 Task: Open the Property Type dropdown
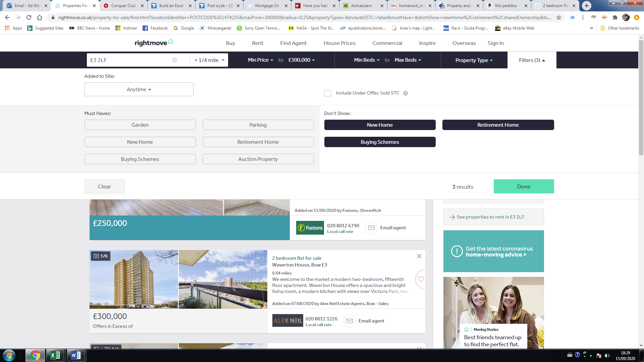(x=474, y=60)
